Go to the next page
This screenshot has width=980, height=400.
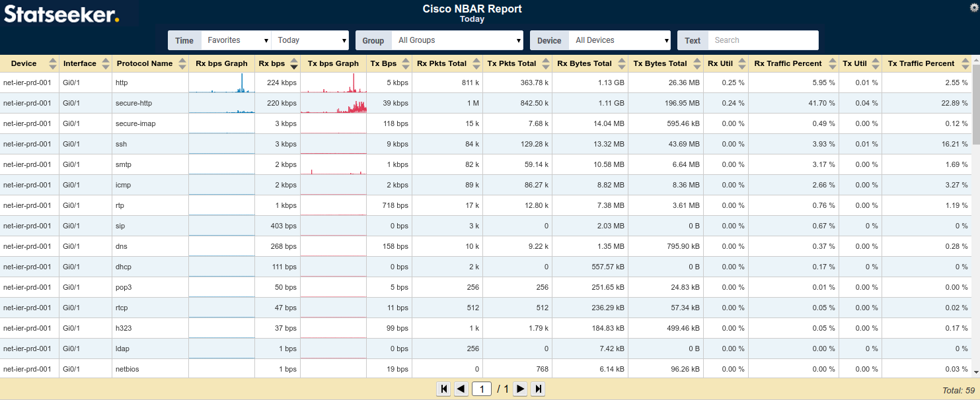pos(521,389)
